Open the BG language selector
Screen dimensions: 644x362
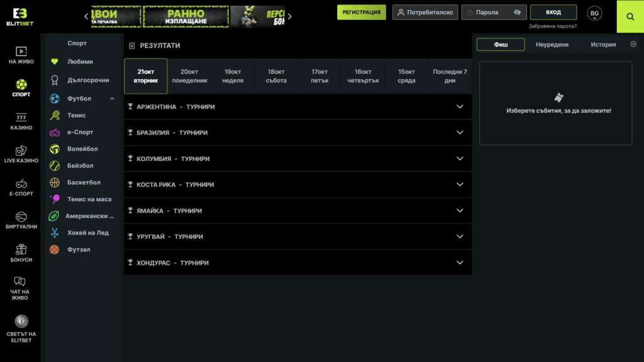click(x=594, y=13)
